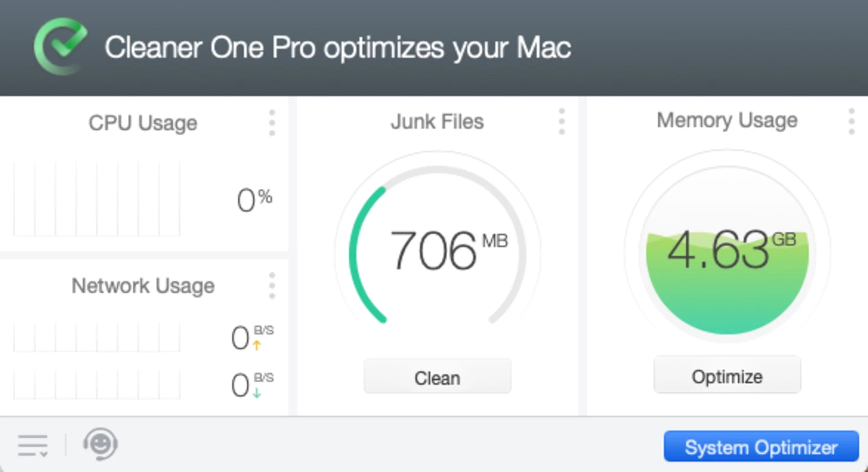This screenshot has width=868, height=472.
Task: Open the Network Usage three-dot menu
Action: point(272,286)
